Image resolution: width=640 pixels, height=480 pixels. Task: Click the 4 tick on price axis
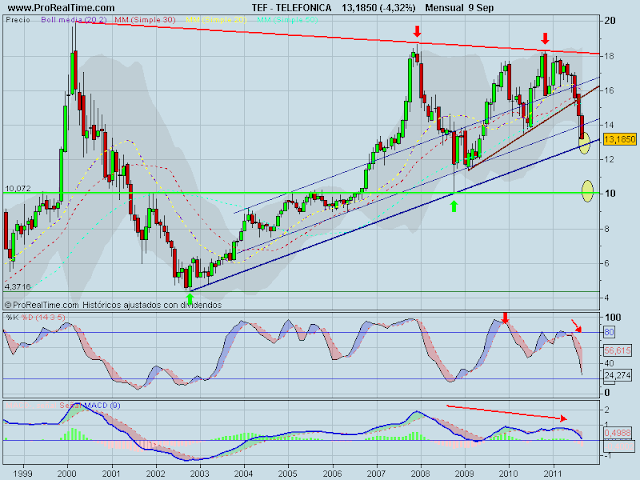coord(607,298)
